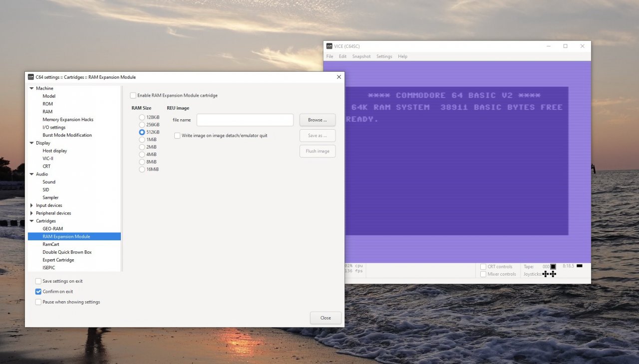The image size is (639, 364).
Task: Select 8MiB RAM size
Action: pyautogui.click(x=142, y=162)
